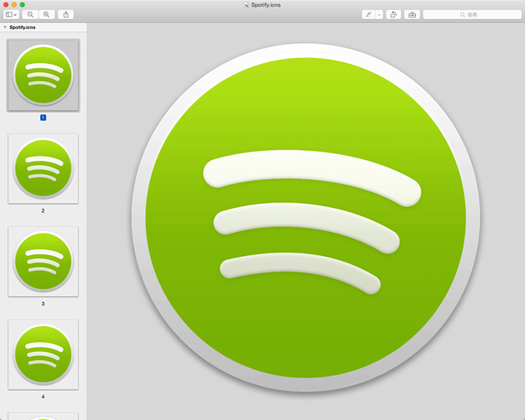Image resolution: width=525 pixels, height=420 pixels.
Task: Click the Spotify.icns sidebar label
Action: click(22, 27)
